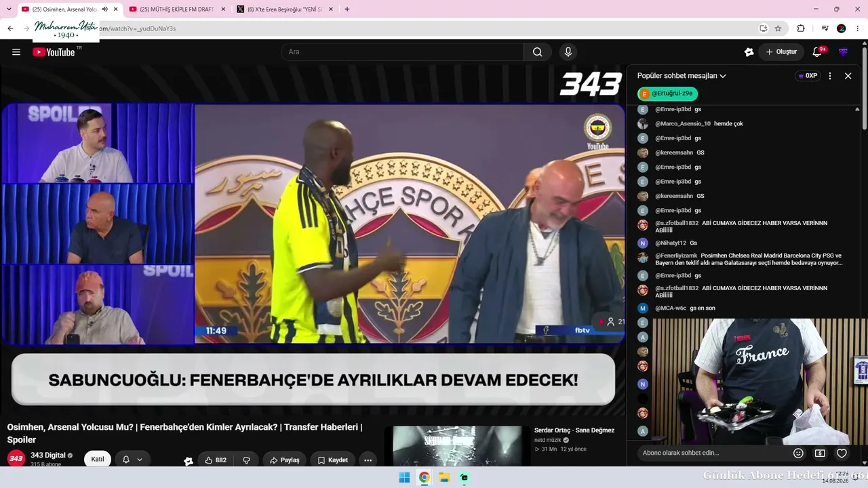Open the subscription notification bell dropdown

pyautogui.click(x=132, y=460)
